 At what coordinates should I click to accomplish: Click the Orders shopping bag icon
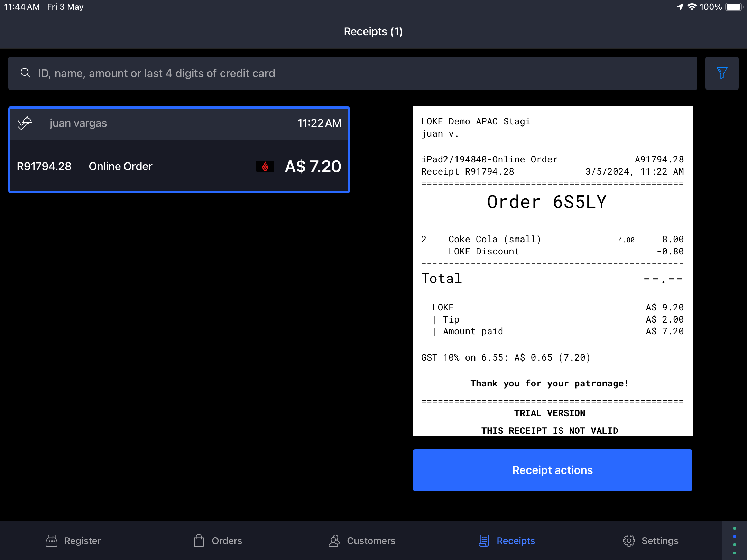199,541
